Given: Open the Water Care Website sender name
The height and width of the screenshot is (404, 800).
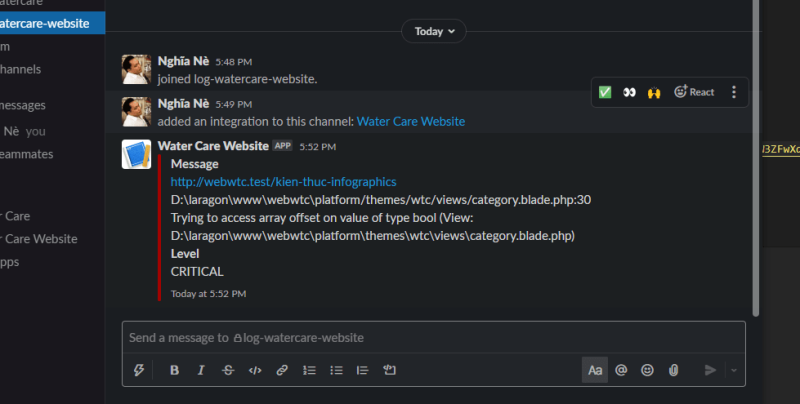Looking at the screenshot, I should point(213,146).
